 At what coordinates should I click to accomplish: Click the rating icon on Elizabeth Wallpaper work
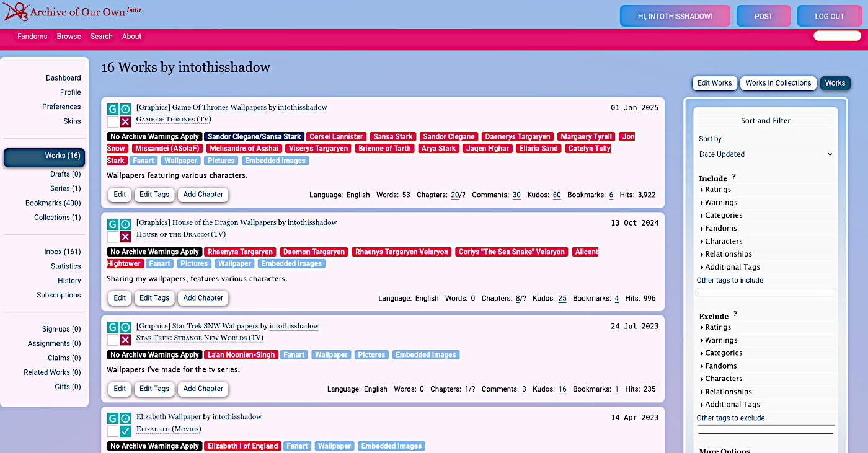click(112, 418)
